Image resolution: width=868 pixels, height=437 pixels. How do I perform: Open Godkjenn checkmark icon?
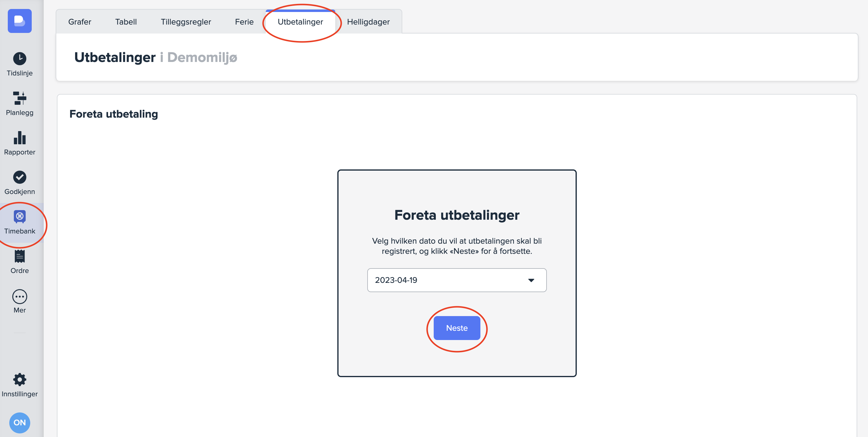click(19, 177)
